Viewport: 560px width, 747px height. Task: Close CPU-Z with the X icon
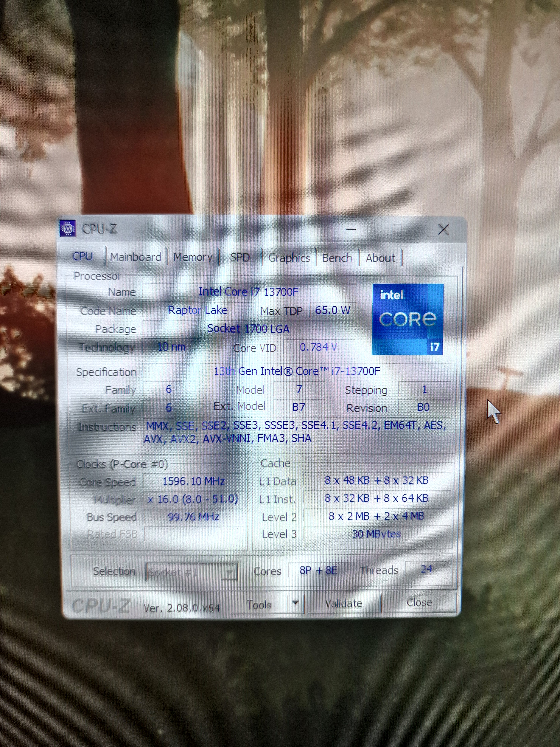pyautogui.click(x=443, y=230)
